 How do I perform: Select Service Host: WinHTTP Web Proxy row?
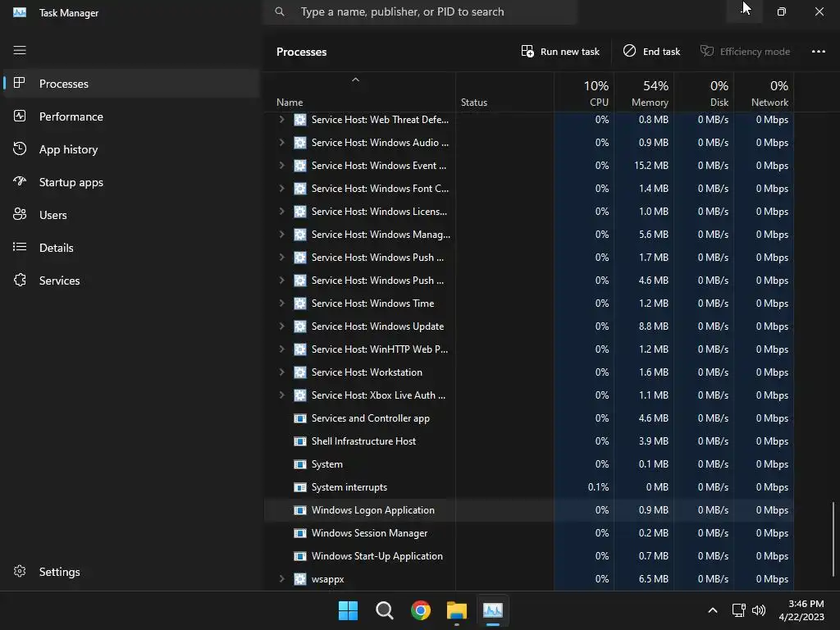pyautogui.click(x=529, y=349)
